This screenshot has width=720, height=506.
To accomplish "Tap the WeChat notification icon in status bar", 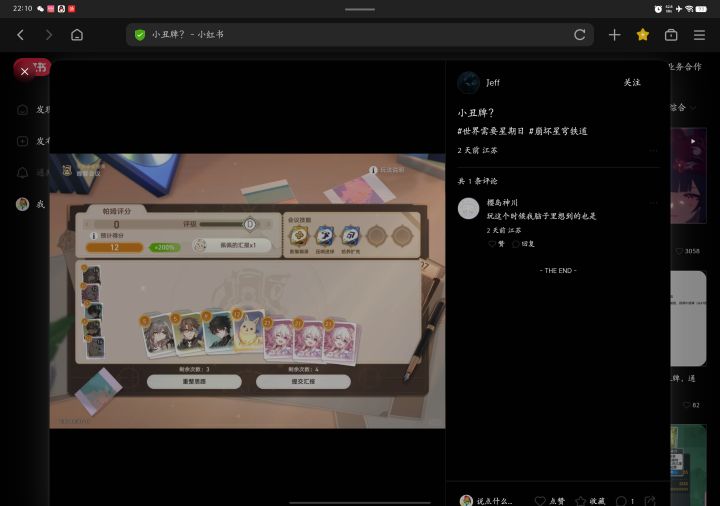I will click(40, 9).
